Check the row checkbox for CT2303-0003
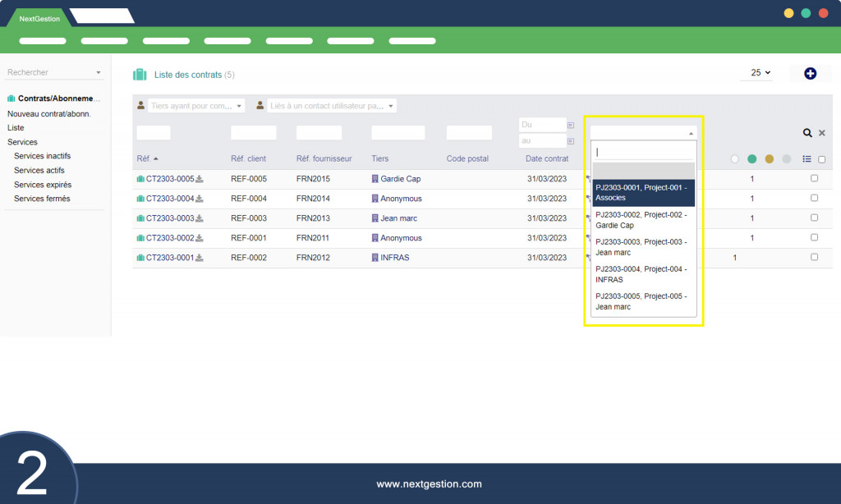This screenshot has width=841, height=504. tap(814, 218)
